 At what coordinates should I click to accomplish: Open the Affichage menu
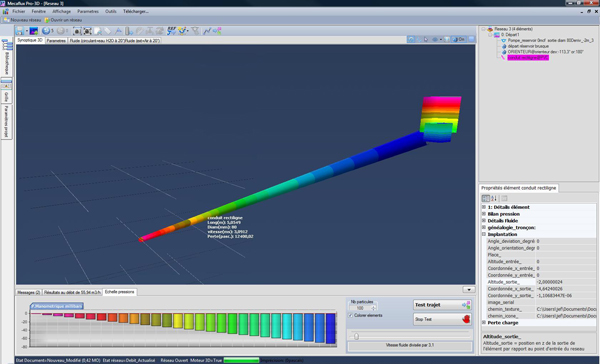click(62, 11)
